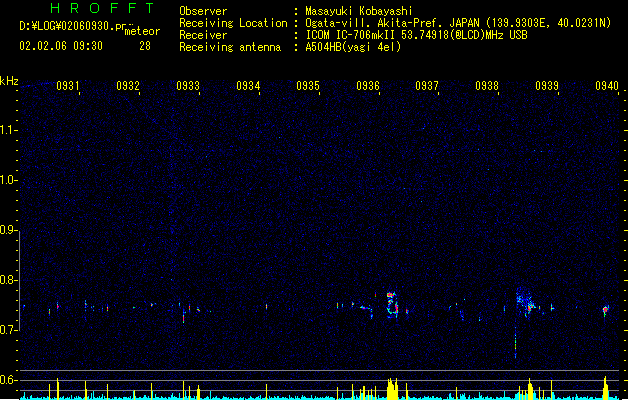
Task: Click the 1.0 kHz frequency label
Action: coord(8,180)
